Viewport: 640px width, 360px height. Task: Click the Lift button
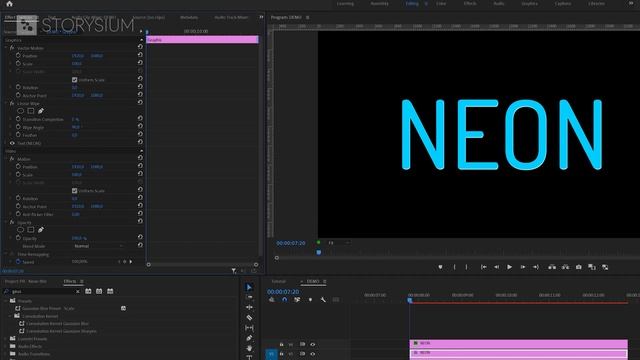pos(552,267)
